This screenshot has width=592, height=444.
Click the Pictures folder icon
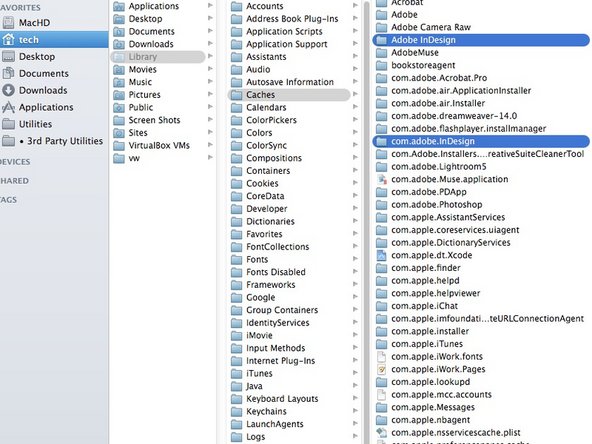(x=119, y=95)
